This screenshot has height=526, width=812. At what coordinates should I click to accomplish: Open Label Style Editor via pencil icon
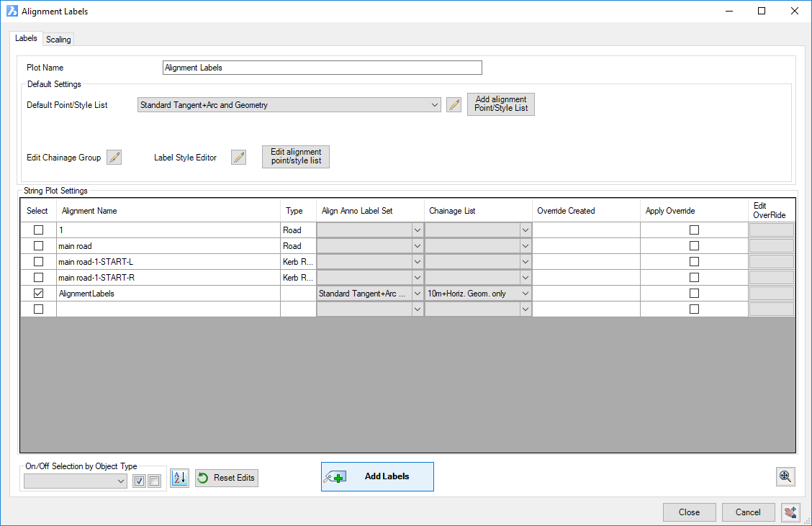pos(238,158)
